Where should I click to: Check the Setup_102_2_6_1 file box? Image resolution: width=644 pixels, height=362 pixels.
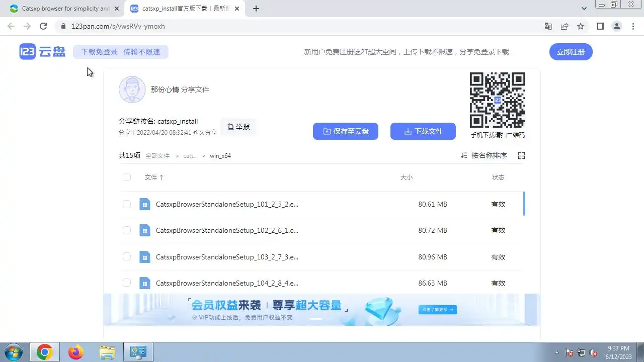pos(127,230)
